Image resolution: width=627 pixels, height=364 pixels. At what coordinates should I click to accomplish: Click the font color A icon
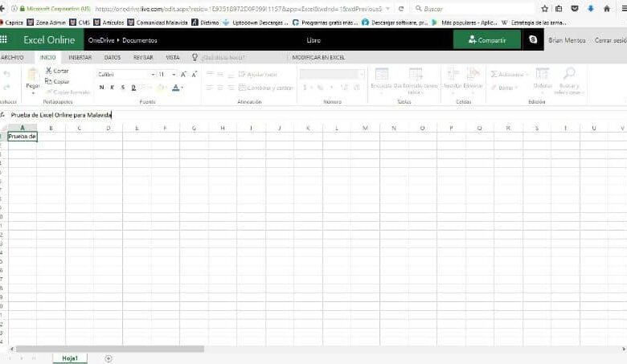(x=175, y=87)
